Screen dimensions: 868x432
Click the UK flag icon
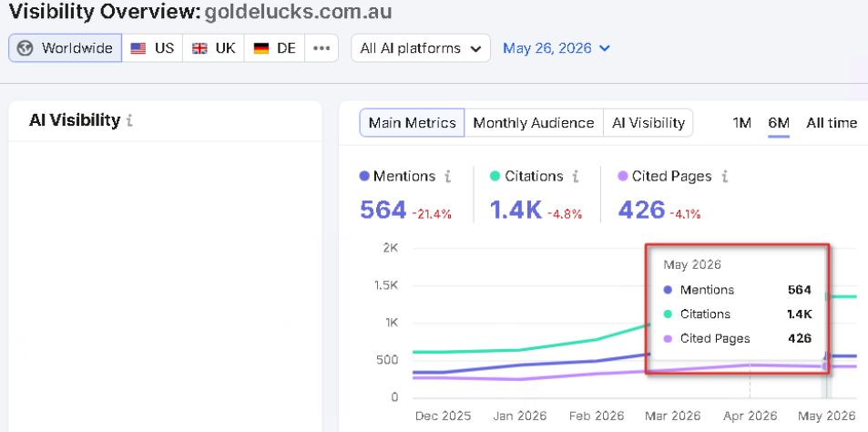point(199,48)
